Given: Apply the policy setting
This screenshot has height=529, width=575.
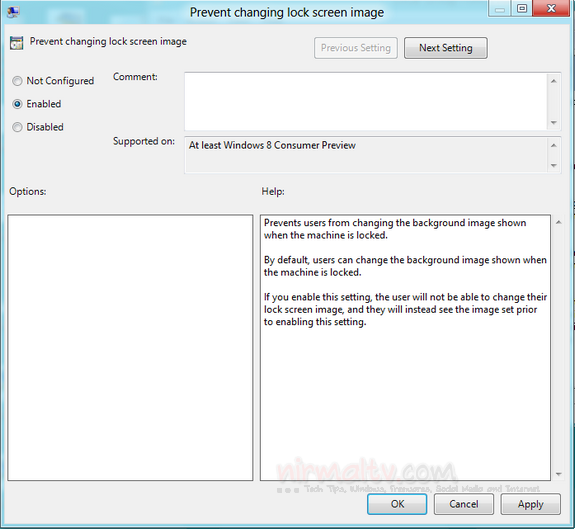Looking at the screenshot, I should click(531, 504).
